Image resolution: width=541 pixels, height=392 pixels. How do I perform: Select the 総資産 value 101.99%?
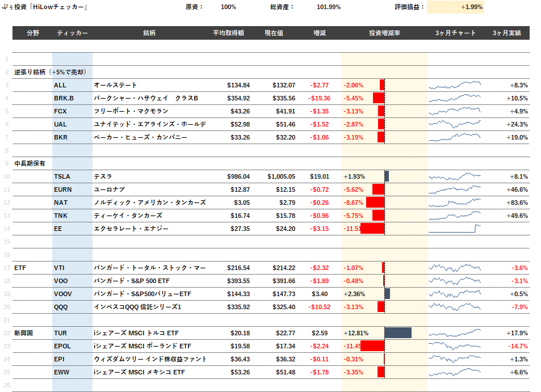(x=329, y=7)
